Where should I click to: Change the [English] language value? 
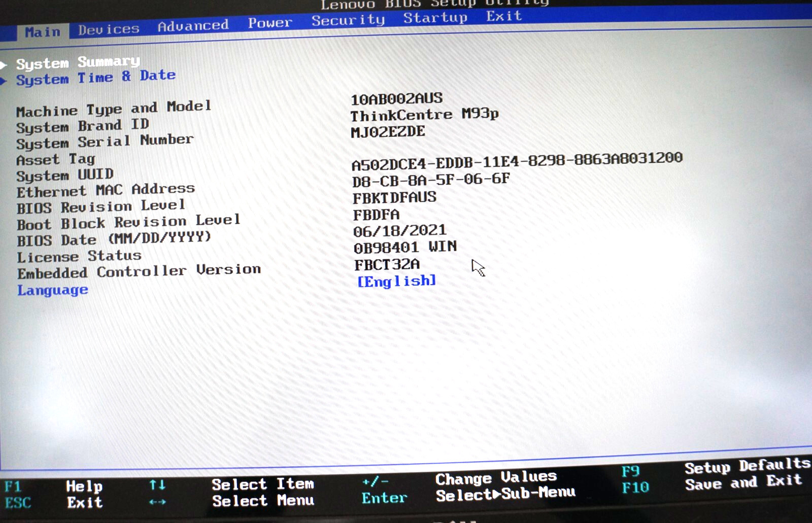point(396,281)
